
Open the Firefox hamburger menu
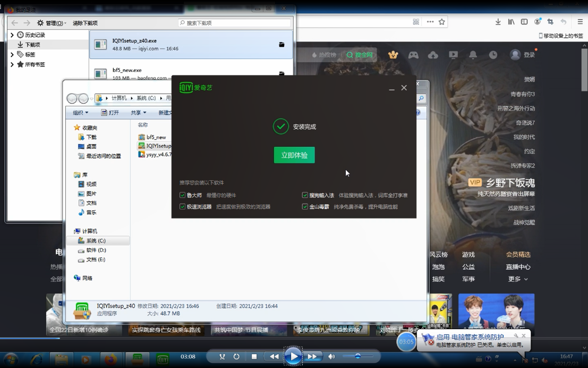(x=580, y=22)
